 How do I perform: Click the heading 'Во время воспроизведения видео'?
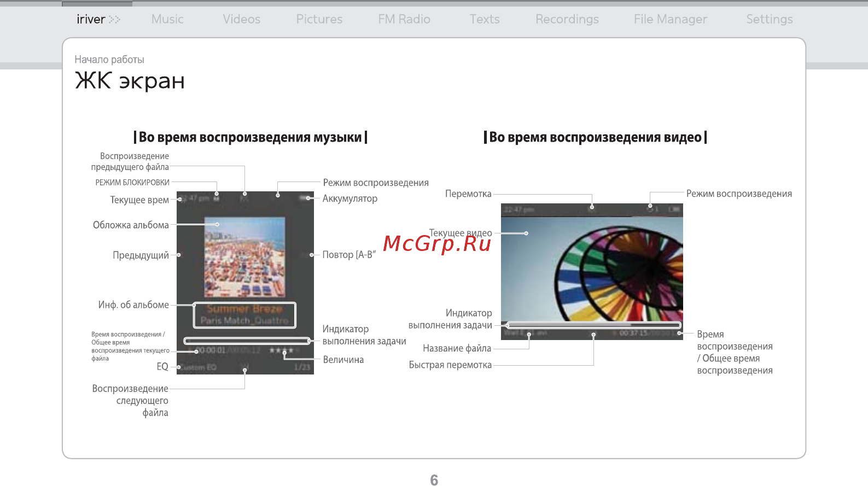(x=595, y=137)
